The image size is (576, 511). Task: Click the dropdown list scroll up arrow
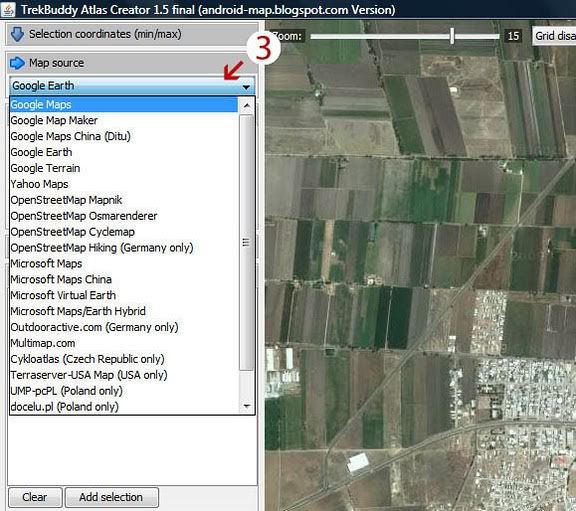(247, 106)
